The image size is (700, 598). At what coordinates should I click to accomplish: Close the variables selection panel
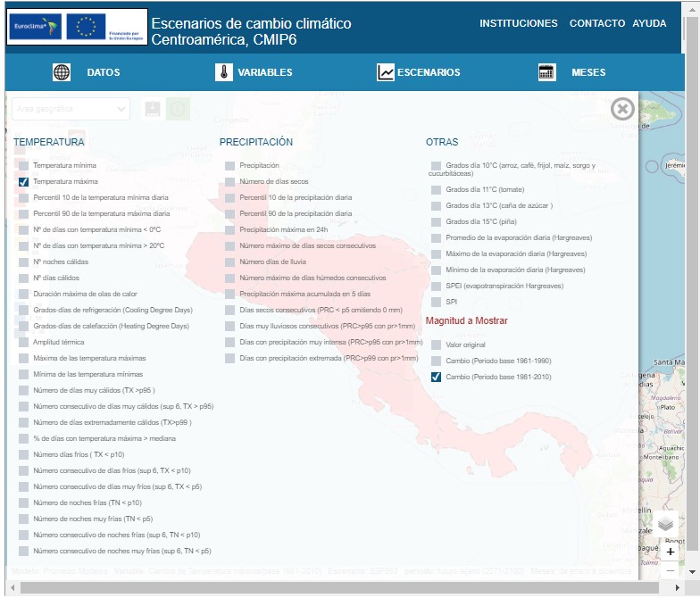click(622, 109)
